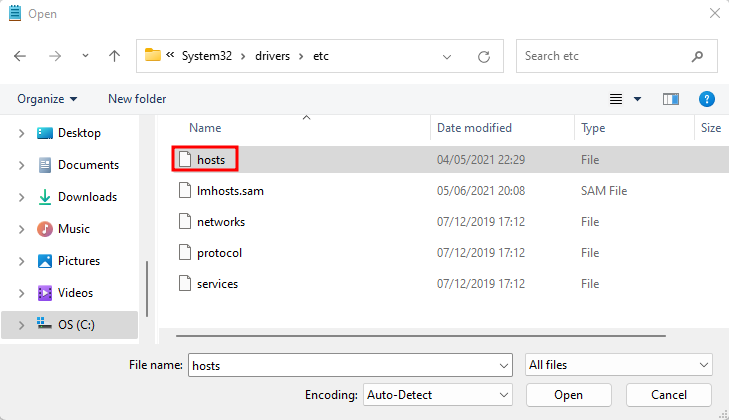729x420 pixels.
Task: Toggle the preview pane icon
Action: (x=671, y=99)
